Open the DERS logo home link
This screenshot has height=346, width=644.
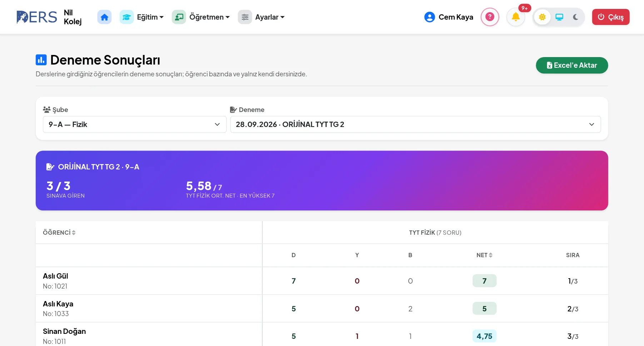(37, 17)
